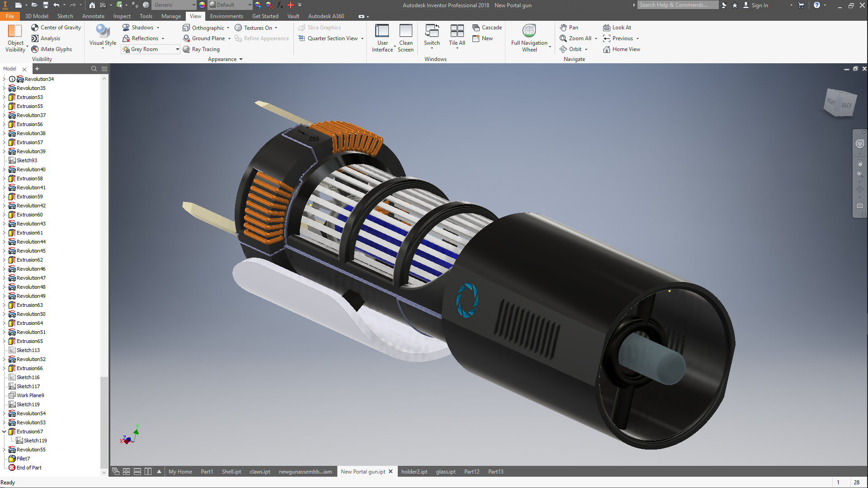Switch to the holder2.ipt document tab
Viewport: 868px width, 488px height.
coord(414,471)
